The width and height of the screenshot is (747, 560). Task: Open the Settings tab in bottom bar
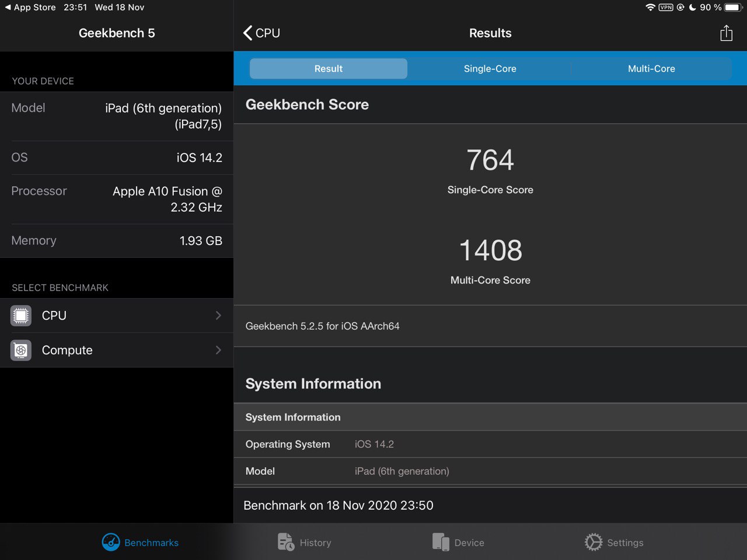click(x=614, y=542)
